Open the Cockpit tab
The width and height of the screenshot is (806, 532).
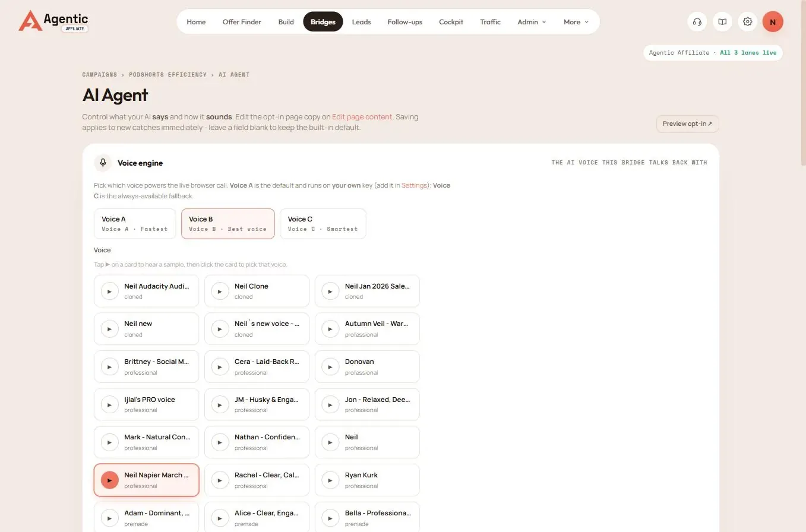click(x=451, y=22)
